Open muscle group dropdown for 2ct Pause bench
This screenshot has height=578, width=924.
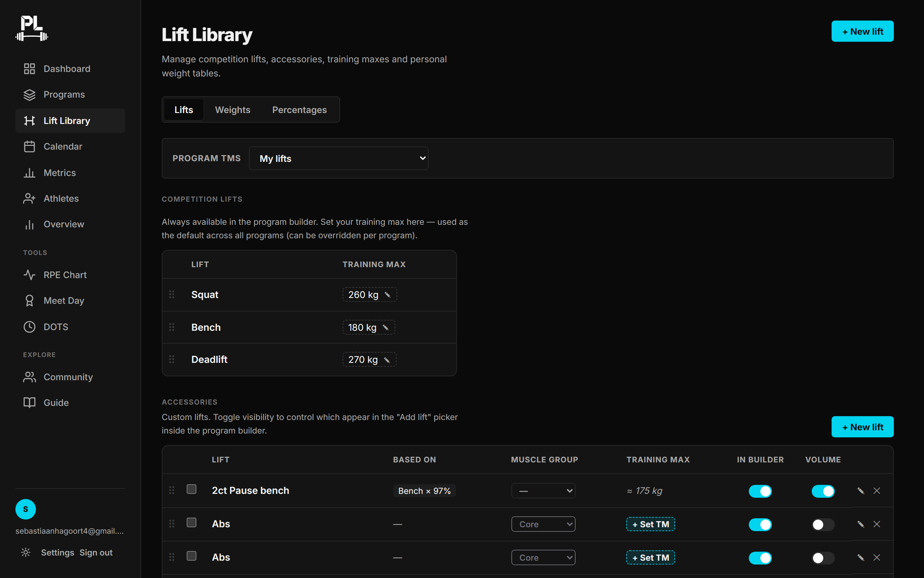[x=543, y=491]
